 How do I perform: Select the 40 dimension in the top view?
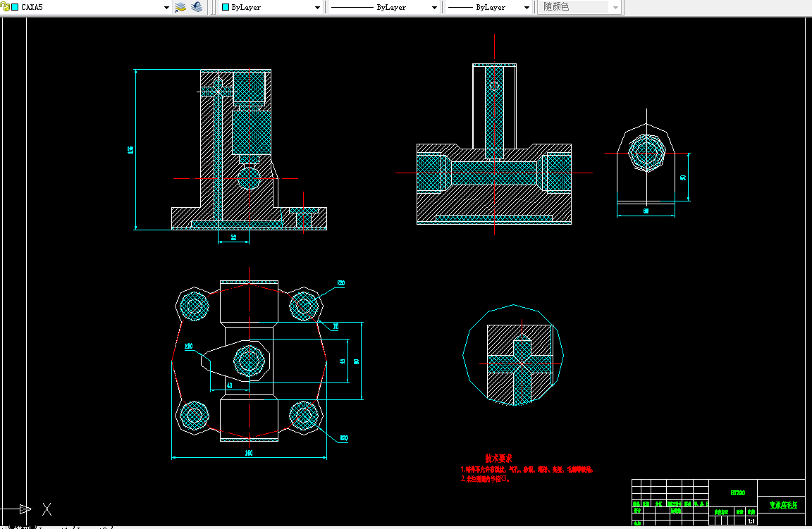pyautogui.click(x=229, y=385)
